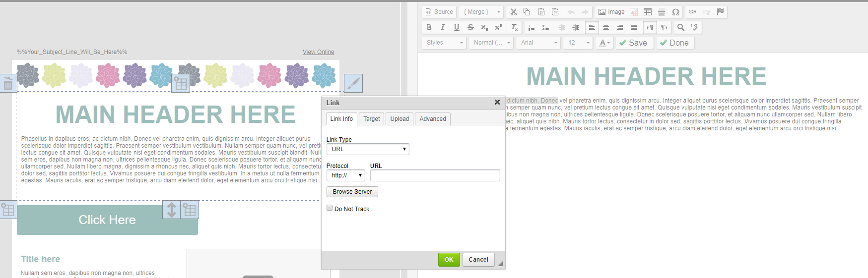Toggle align right
This screenshot has width=868, height=278.
tap(620, 27)
